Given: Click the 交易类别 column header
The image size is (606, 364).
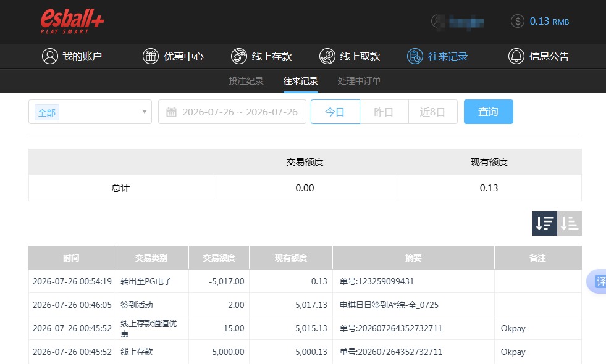Looking at the screenshot, I should pos(151,257).
